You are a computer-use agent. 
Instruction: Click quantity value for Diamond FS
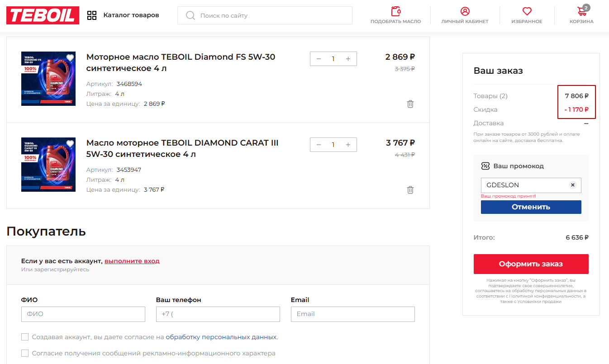pyautogui.click(x=333, y=59)
